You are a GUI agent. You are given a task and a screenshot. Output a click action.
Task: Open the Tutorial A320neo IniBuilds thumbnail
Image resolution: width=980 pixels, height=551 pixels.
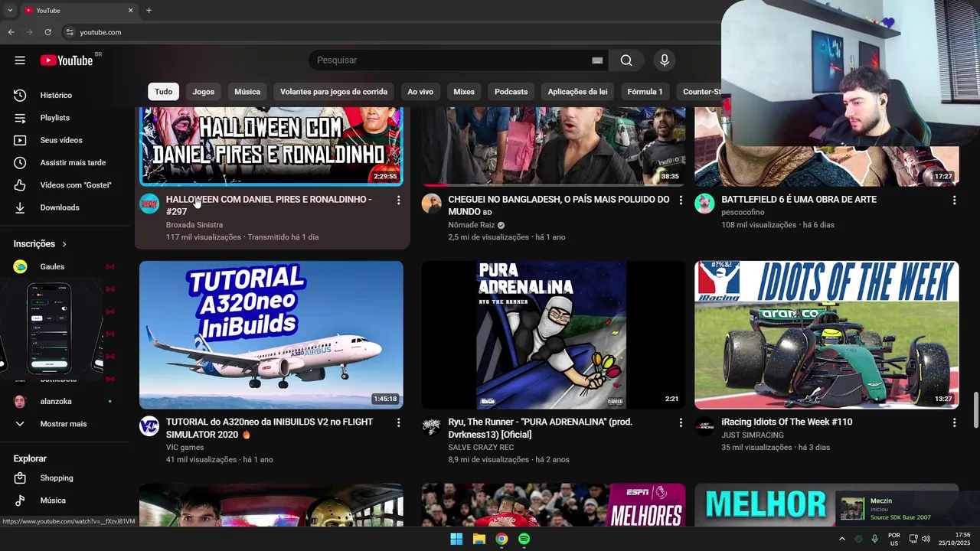tap(271, 335)
